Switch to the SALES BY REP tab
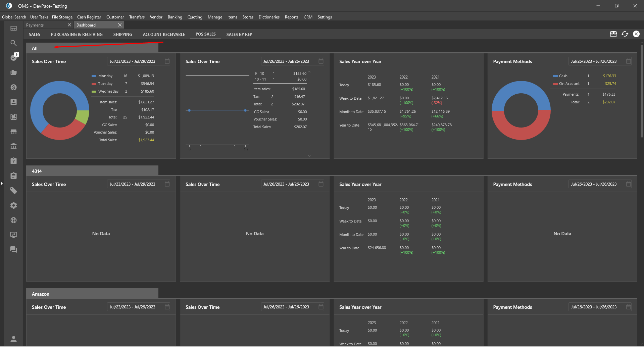 [239, 34]
